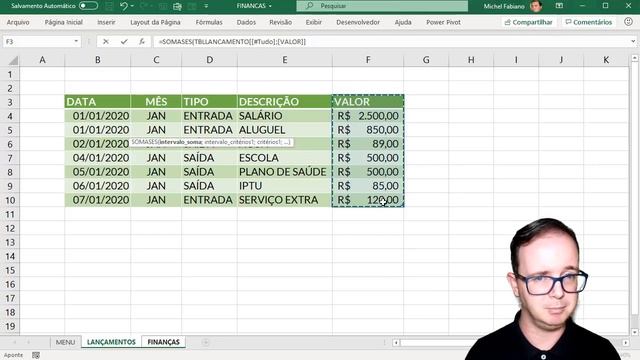Click inside the formula bar text
The image size is (640, 360).
click(232, 42)
